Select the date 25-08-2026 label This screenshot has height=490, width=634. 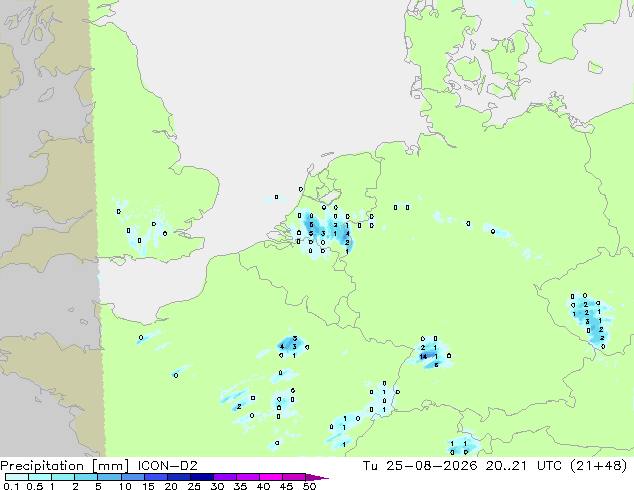(431, 466)
